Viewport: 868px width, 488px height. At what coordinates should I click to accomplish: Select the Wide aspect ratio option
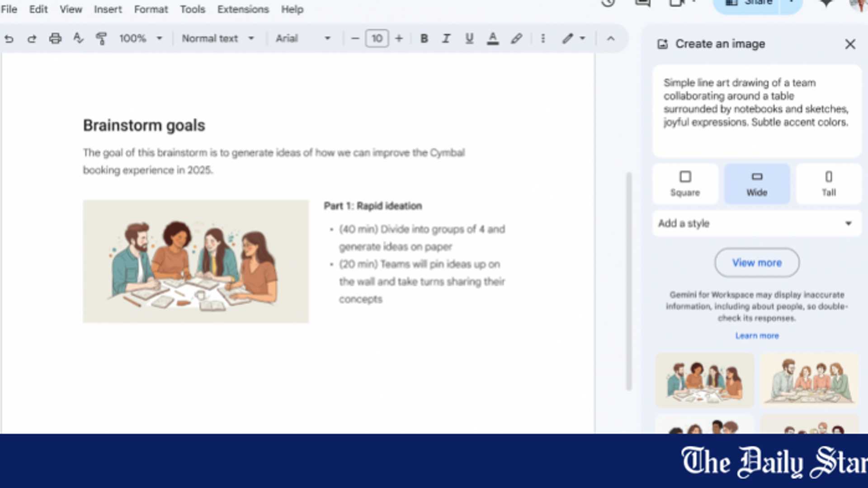pyautogui.click(x=757, y=183)
